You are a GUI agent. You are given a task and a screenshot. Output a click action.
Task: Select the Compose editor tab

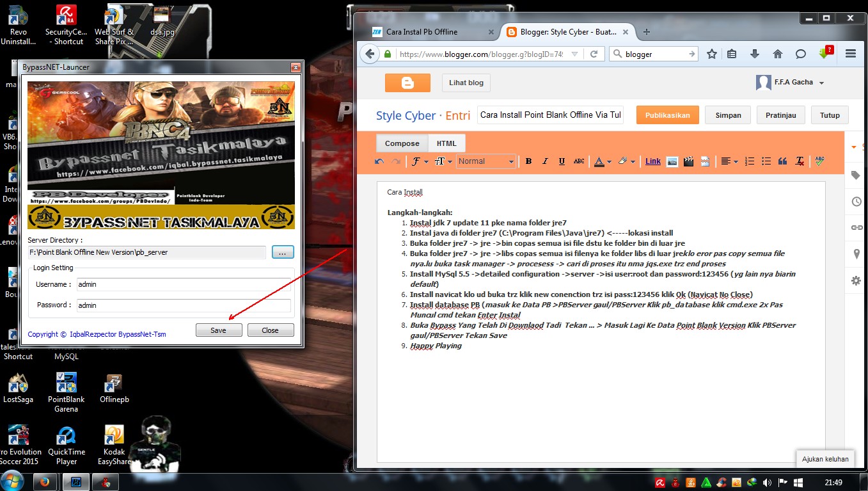pyautogui.click(x=402, y=143)
